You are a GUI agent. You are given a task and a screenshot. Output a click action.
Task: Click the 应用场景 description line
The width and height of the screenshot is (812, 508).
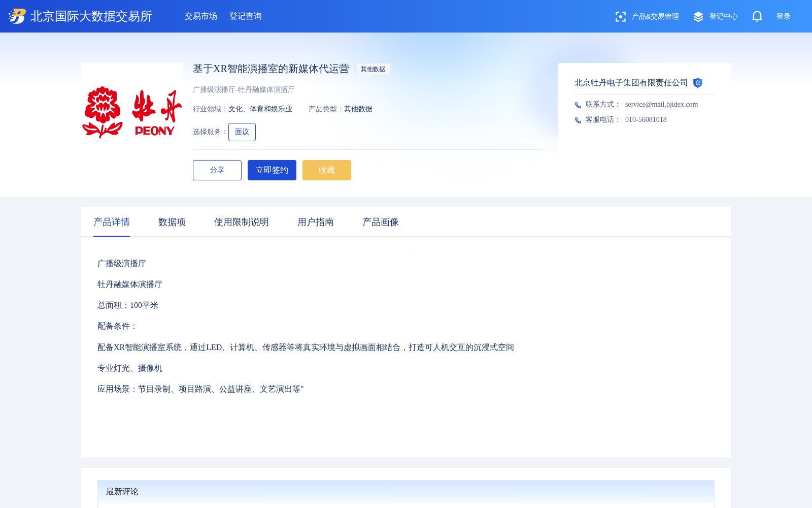pyautogui.click(x=200, y=389)
